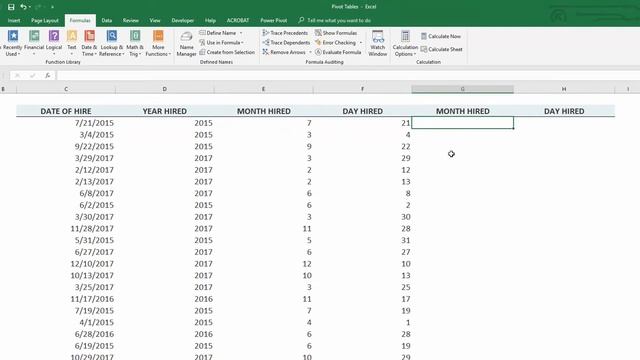
Task: Select column G header
Action: [462, 89]
